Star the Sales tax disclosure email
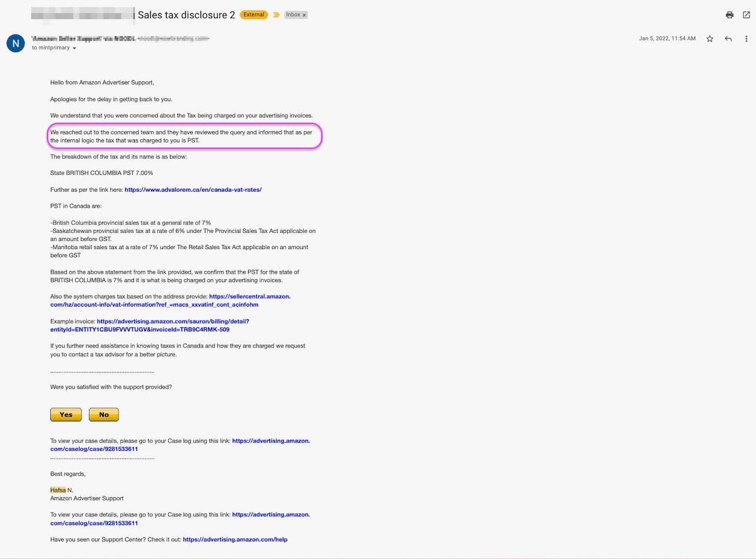 click(710, 39)
